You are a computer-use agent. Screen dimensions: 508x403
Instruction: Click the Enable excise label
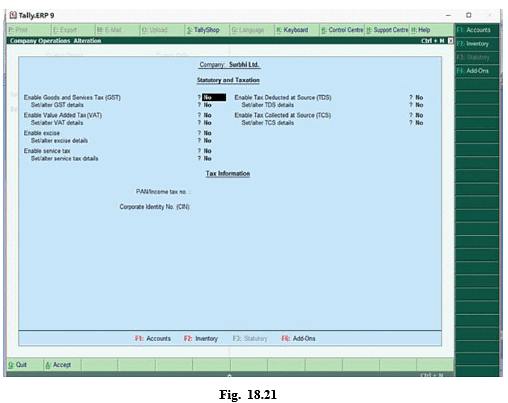coord(42,133)
